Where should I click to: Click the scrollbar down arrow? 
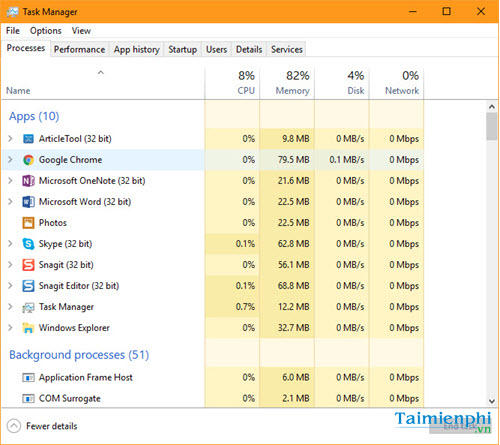pos(492,401)
